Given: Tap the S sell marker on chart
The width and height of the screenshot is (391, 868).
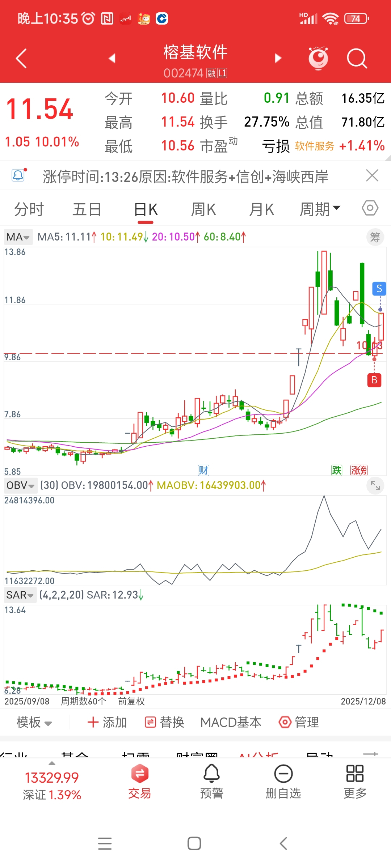Looking at the screenshot, I should tap(379, 289).
